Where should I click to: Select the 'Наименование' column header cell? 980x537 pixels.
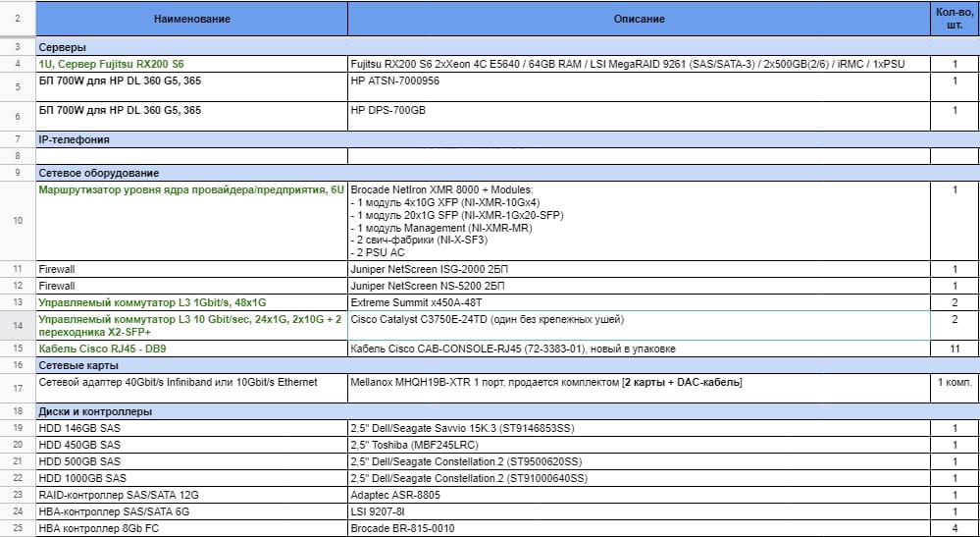(x=192, y=19)
